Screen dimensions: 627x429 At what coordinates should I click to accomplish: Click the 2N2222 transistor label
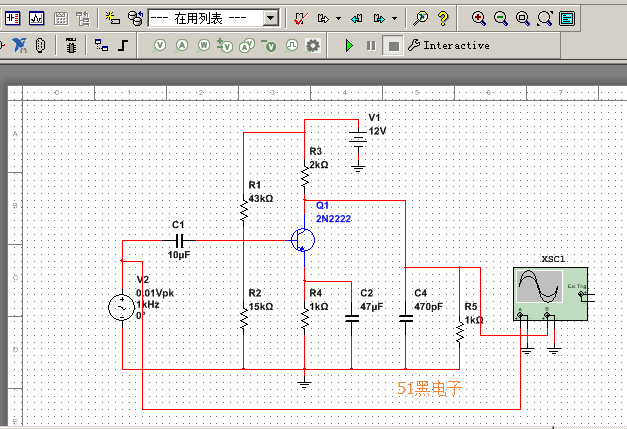point(333,219)
